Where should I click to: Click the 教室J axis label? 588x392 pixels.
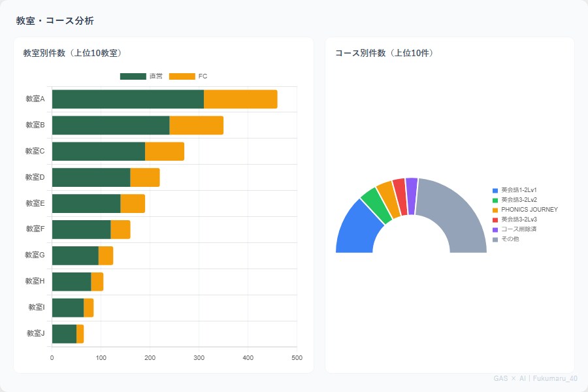[36, 333]
